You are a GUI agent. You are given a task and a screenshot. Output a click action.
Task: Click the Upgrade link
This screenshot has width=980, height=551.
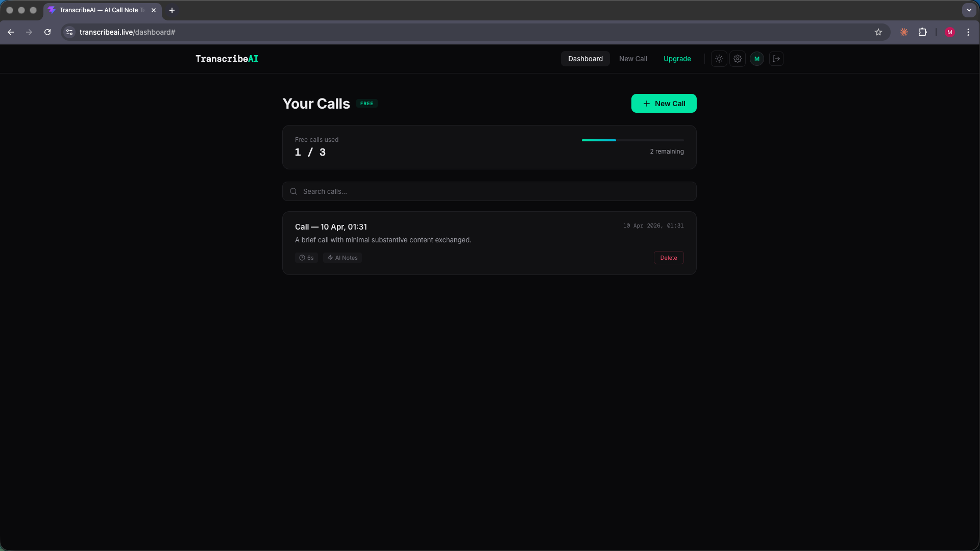click(677, 59)
